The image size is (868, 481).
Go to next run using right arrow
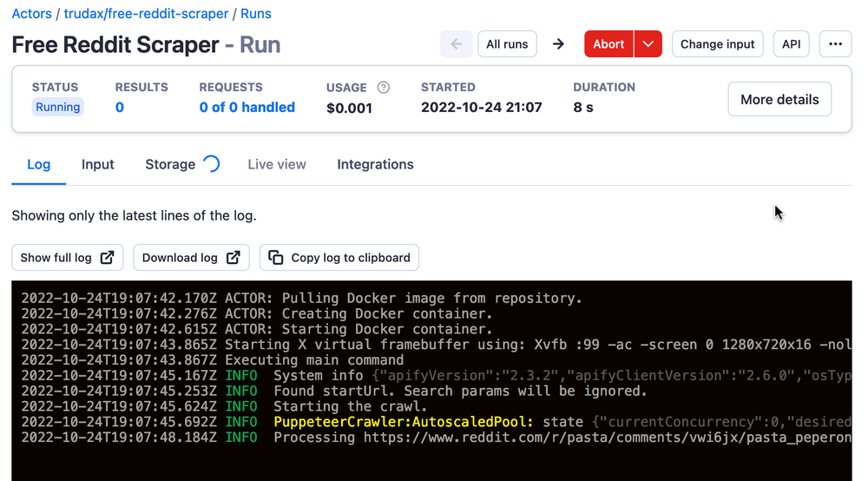pyautogui.click(x=558, y=43)
